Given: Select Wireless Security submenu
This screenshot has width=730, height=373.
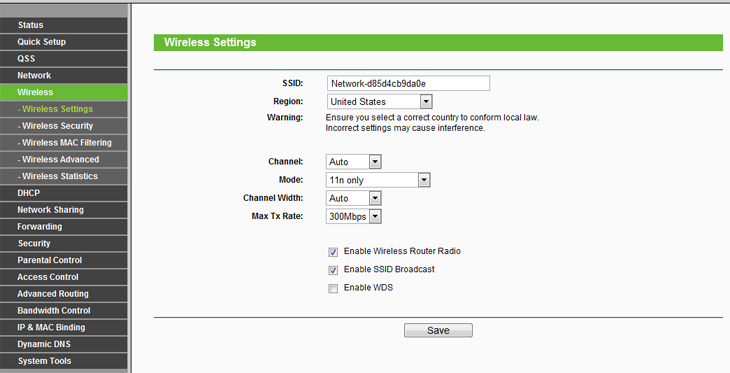Looking at the screenshot, I should [x=63, y=126].
